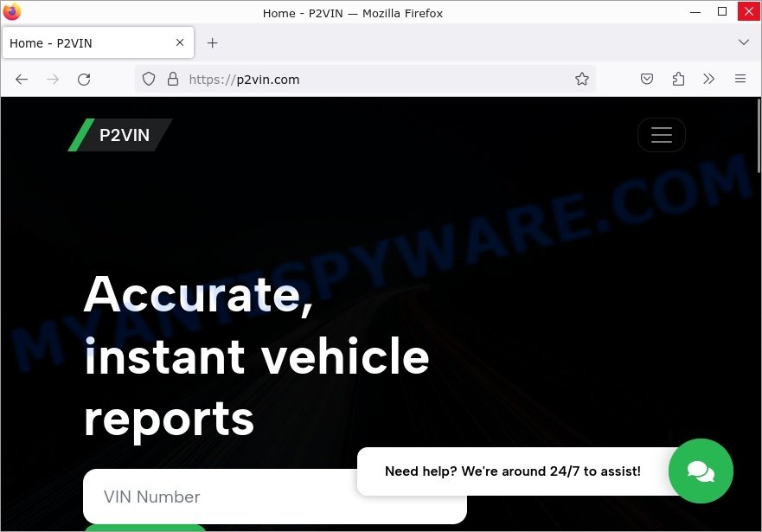This screenshot has width=762, height=532.
Task: Reload the current page
Action: click(84, 80)
